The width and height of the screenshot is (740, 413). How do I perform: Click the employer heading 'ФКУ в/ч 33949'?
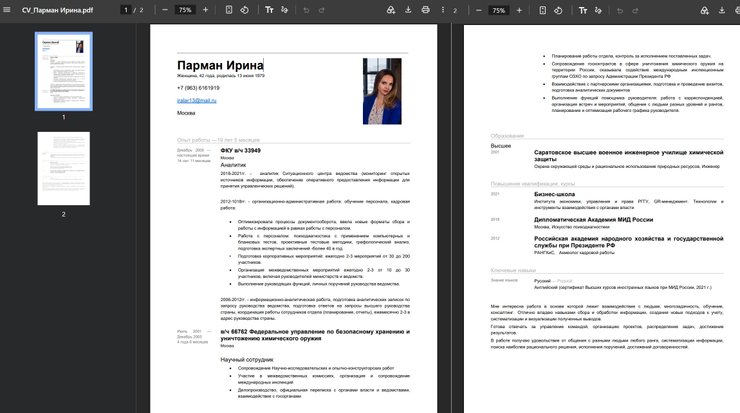pos(241,151)
